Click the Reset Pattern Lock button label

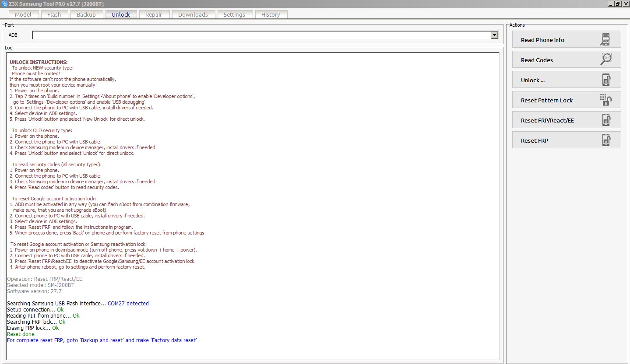pos(547,100)
